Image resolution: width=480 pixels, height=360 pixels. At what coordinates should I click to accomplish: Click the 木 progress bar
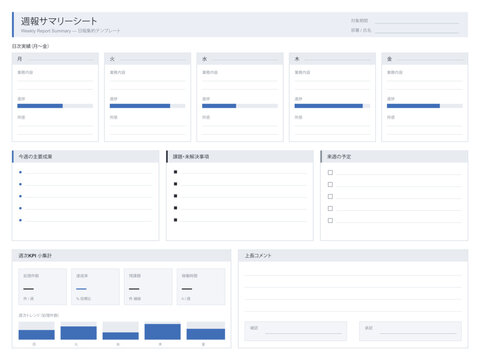click(x=332, y=106)
